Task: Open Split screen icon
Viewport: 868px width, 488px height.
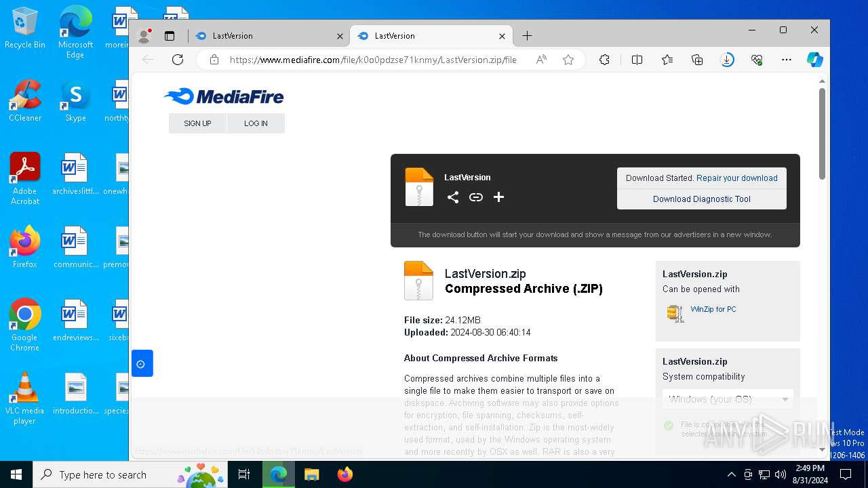Action: 637,60
